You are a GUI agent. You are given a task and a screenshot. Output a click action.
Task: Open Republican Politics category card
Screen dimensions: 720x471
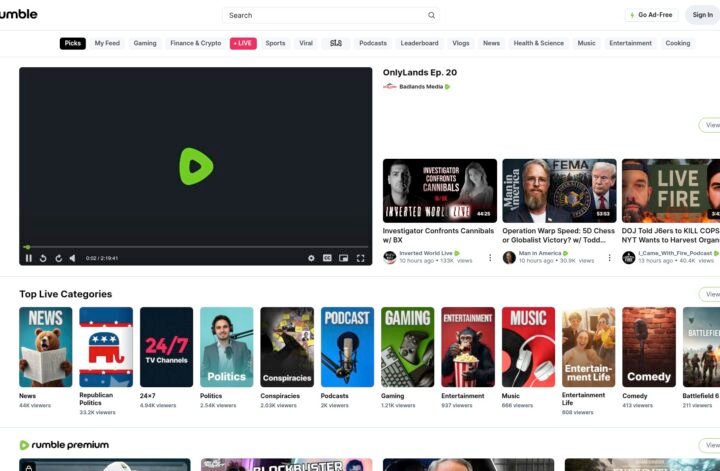click(106, 347)
